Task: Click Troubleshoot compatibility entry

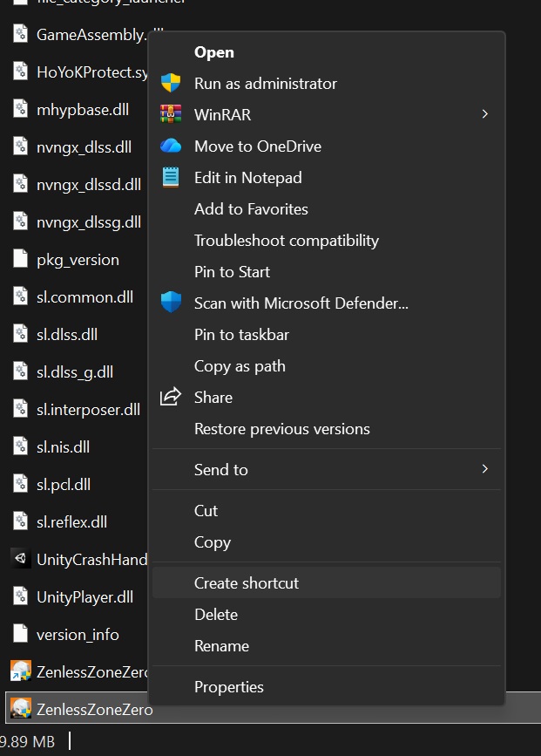Action: click(286, 241)
